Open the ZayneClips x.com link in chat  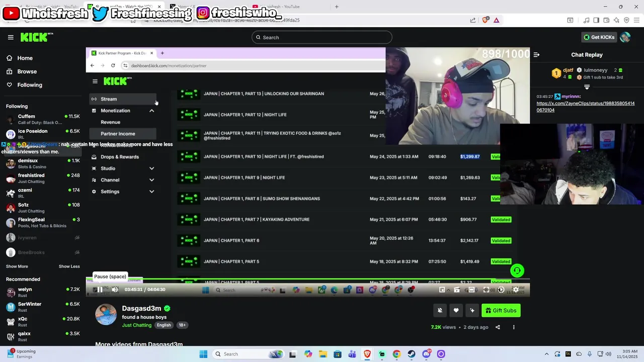[585, 107]
